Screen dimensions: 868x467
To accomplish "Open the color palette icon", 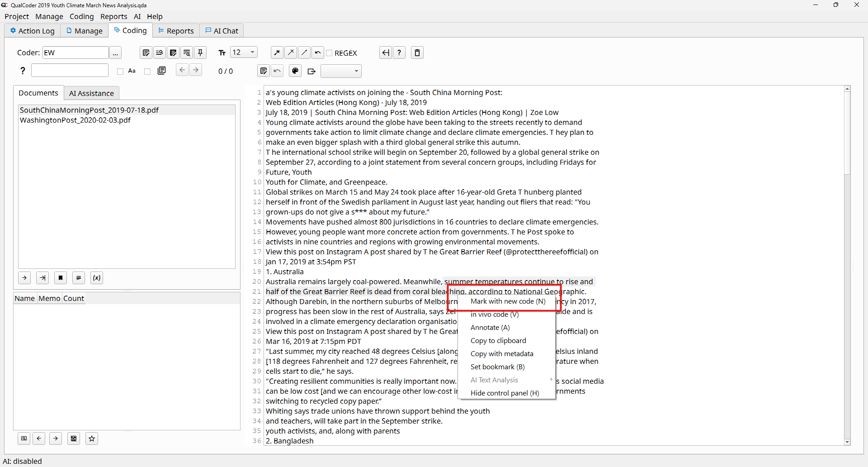I will [x=295, y=71].
